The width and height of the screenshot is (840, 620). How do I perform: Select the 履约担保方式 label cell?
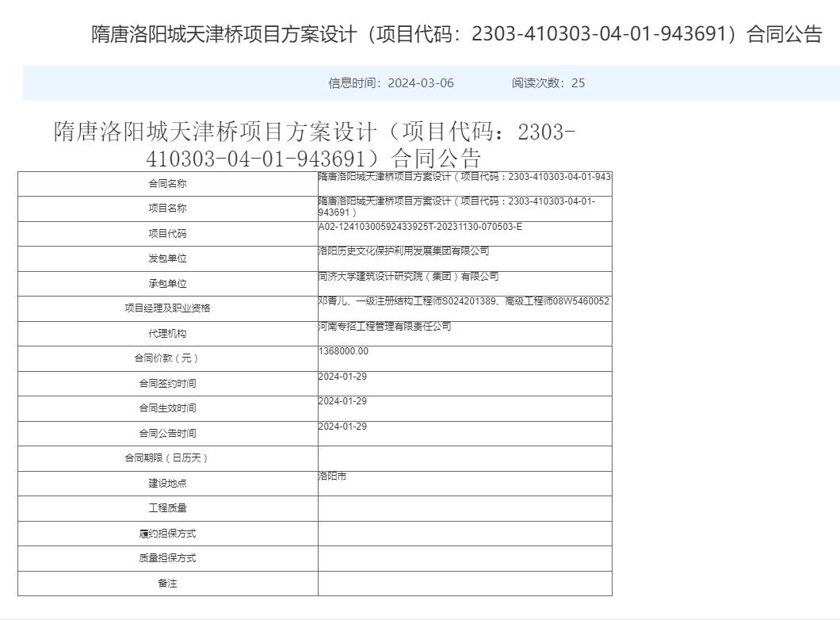168,534
